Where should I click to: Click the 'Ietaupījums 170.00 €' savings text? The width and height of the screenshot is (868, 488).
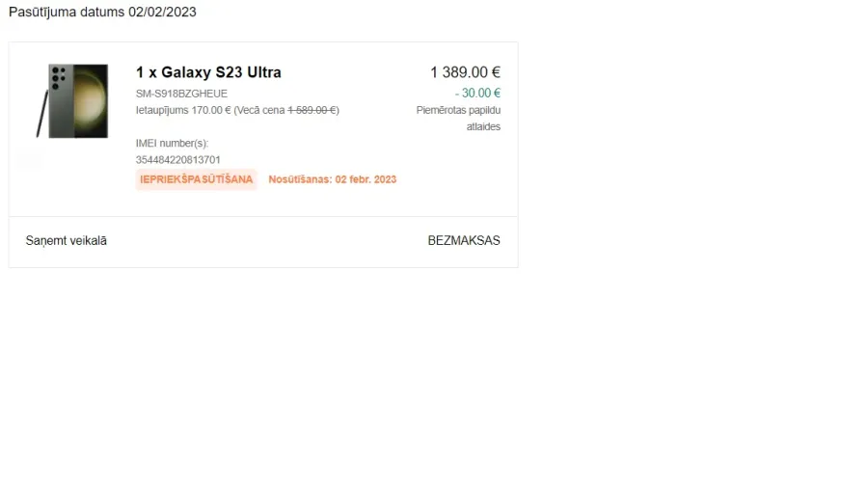[x=183, y=110]
